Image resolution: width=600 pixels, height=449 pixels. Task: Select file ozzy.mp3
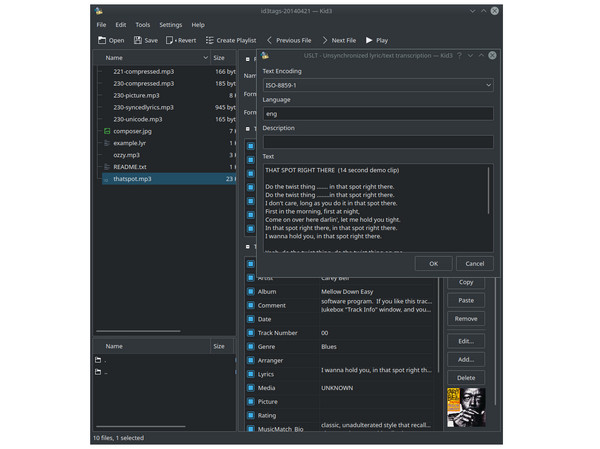126,155
